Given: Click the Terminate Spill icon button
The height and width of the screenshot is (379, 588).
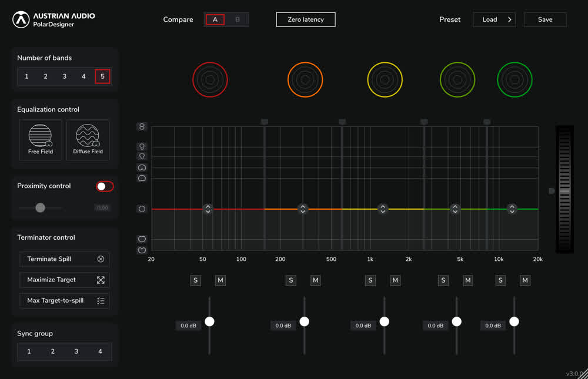Looking at the screenshot, I should pyautogui.click(x=101, y=259).
